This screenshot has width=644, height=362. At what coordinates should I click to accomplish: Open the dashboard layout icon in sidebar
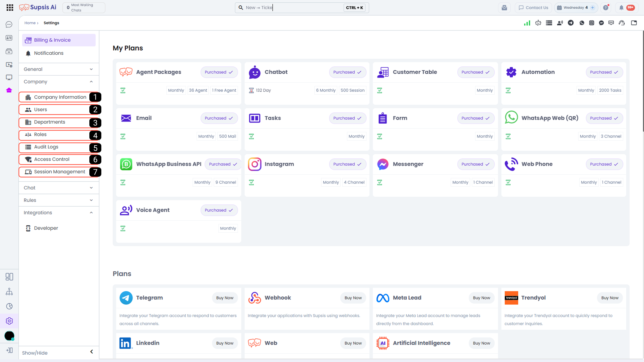point(9,277)
